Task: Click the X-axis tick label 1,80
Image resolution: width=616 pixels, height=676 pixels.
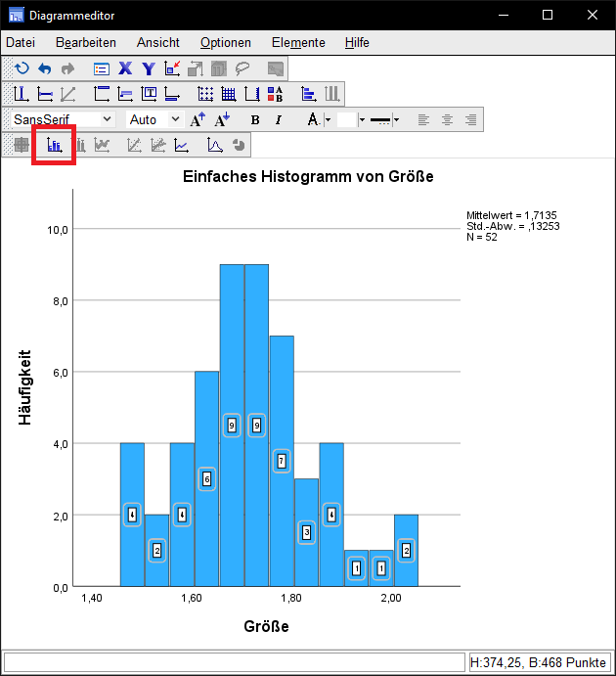Action: tap(291, 598)
